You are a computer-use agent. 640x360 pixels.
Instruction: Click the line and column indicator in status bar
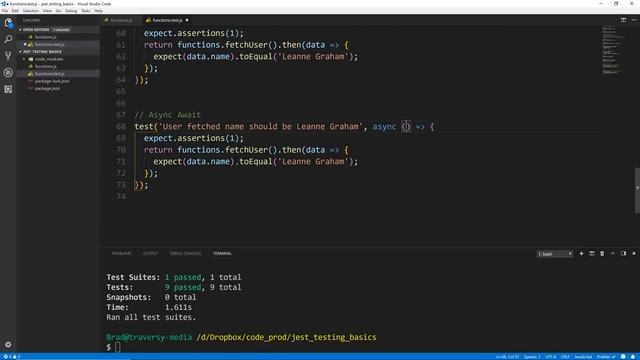tap(507, 357)
